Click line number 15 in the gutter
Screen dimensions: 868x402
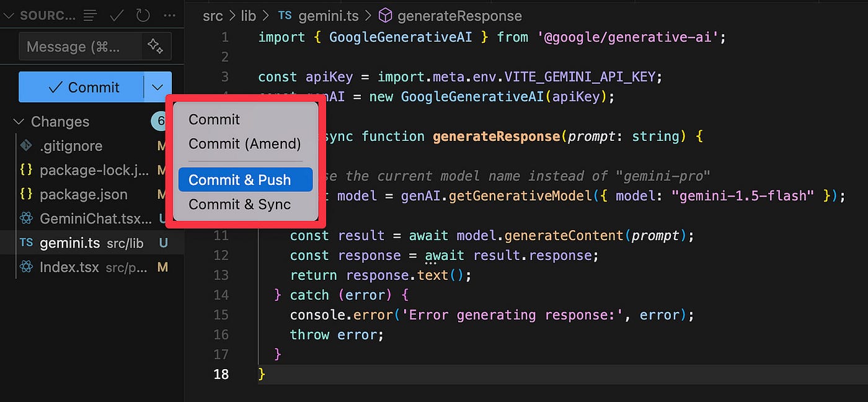(x=221, y=315)
